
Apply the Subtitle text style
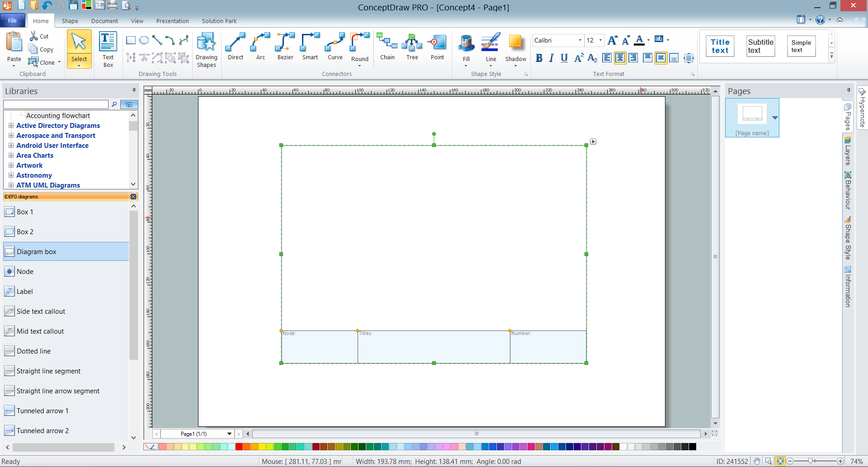pos(760,46)
